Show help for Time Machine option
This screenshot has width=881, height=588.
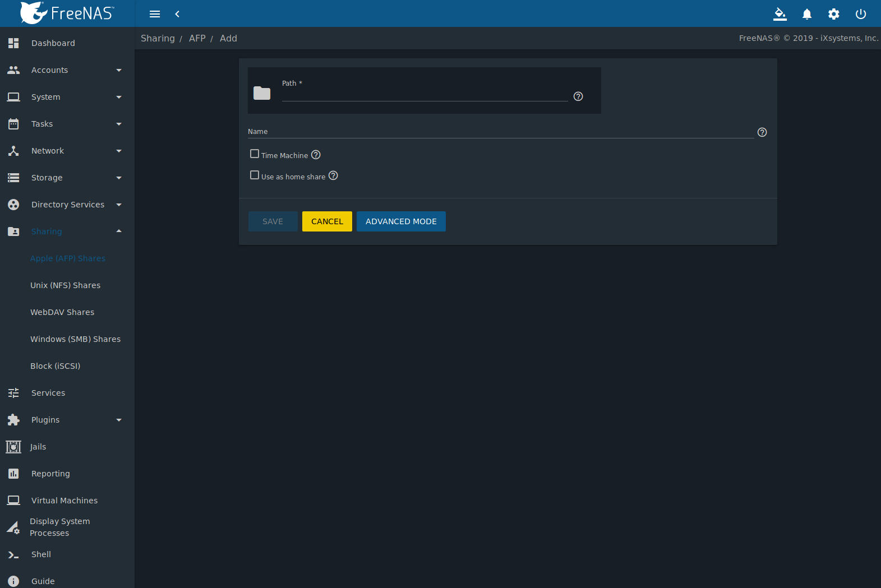point(316,155)
